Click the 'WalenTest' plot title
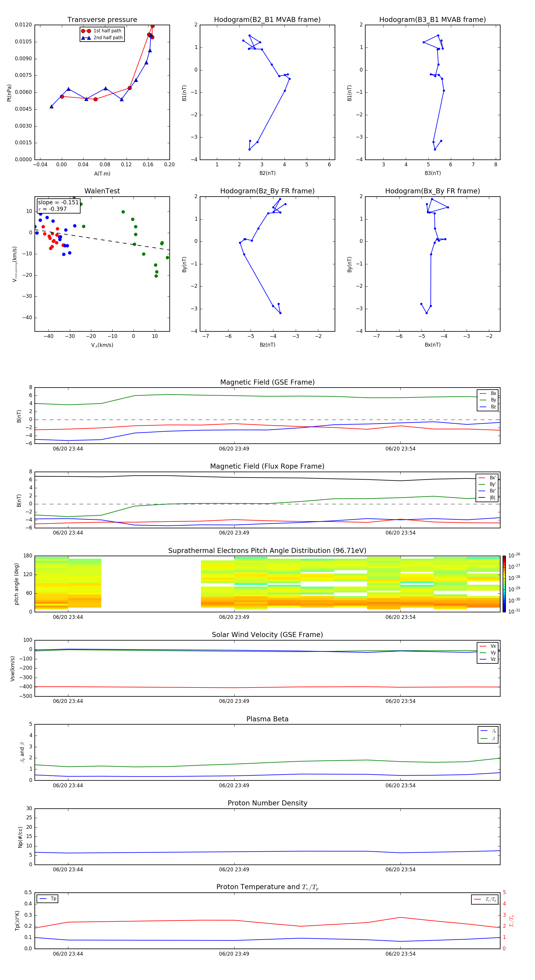 [102, 191]
